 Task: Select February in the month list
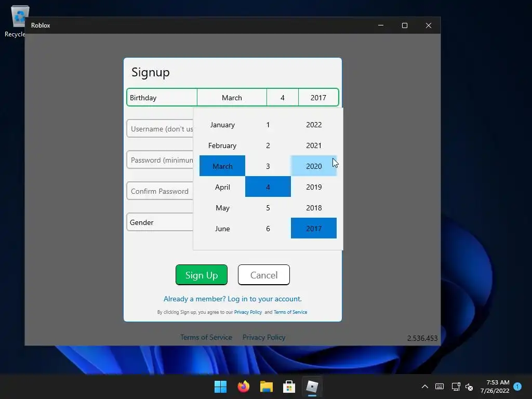point(222,145)
